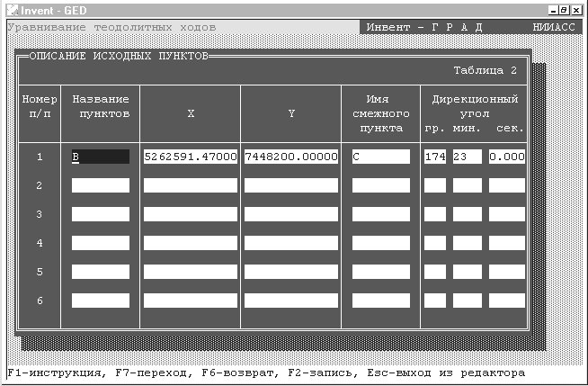Click the adjacent point field in row 6

pyautogui.click(x=381, y=301)
